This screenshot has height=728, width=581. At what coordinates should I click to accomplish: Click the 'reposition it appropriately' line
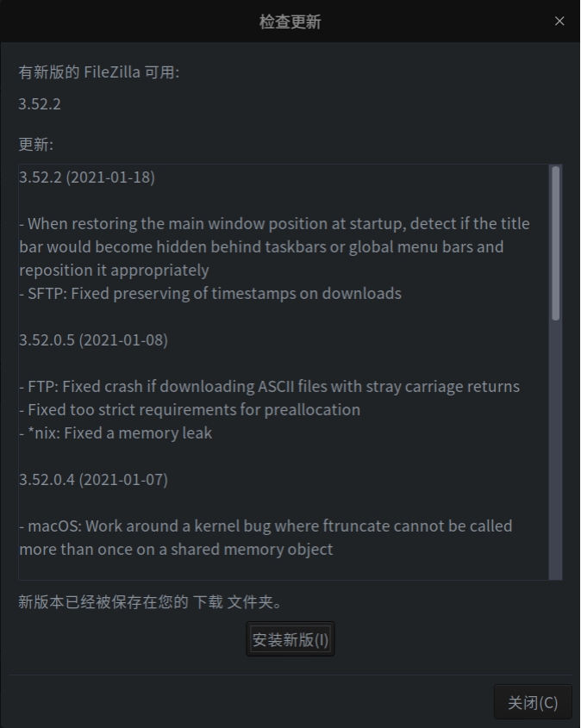click(114, 270)
